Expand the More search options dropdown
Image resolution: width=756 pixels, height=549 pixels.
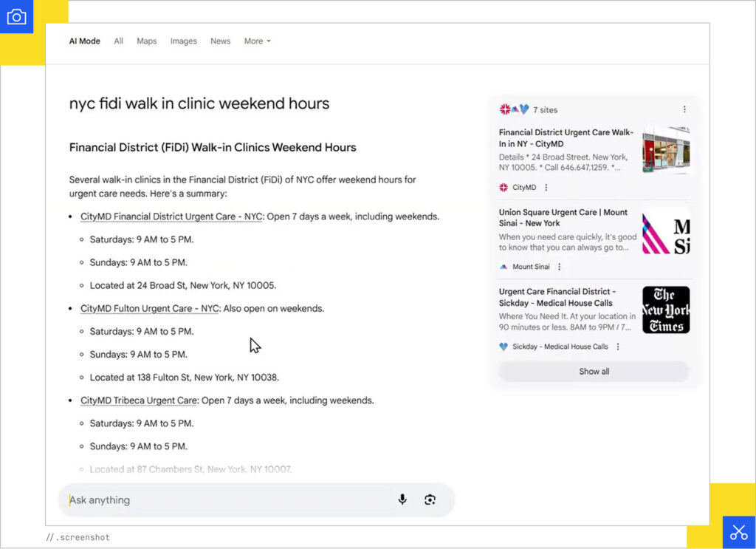tap(257, 41)
